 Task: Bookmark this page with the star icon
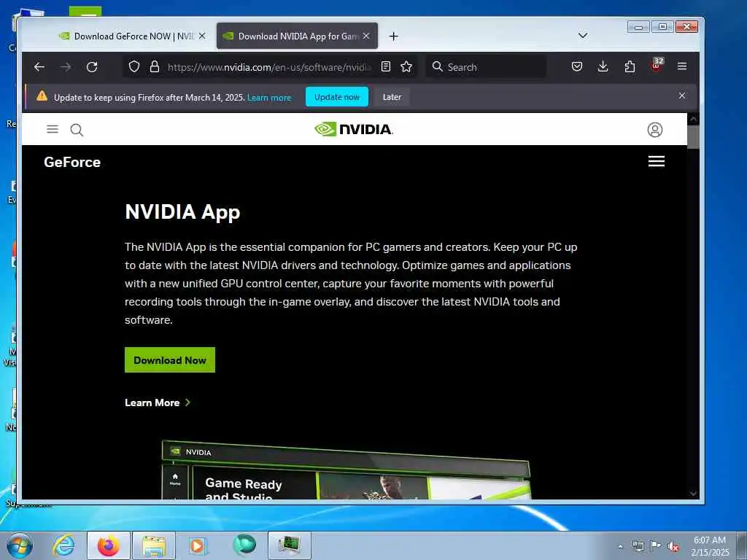[406, 66]
